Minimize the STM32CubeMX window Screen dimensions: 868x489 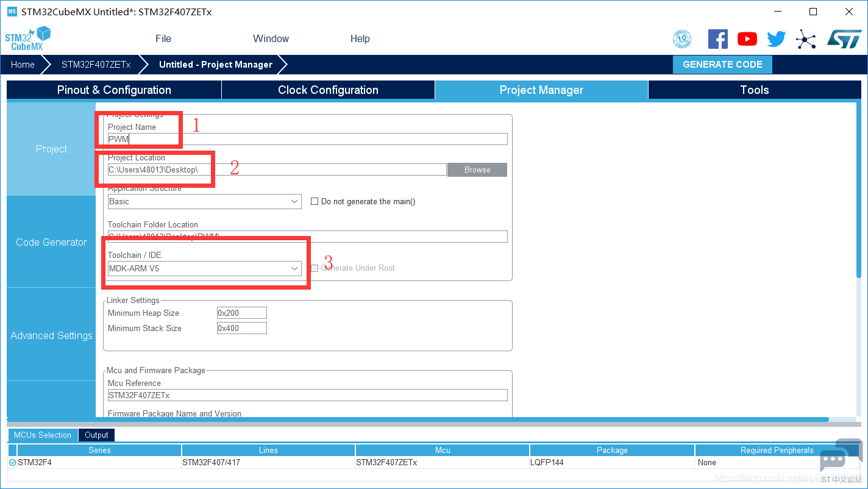coord(777,12)
